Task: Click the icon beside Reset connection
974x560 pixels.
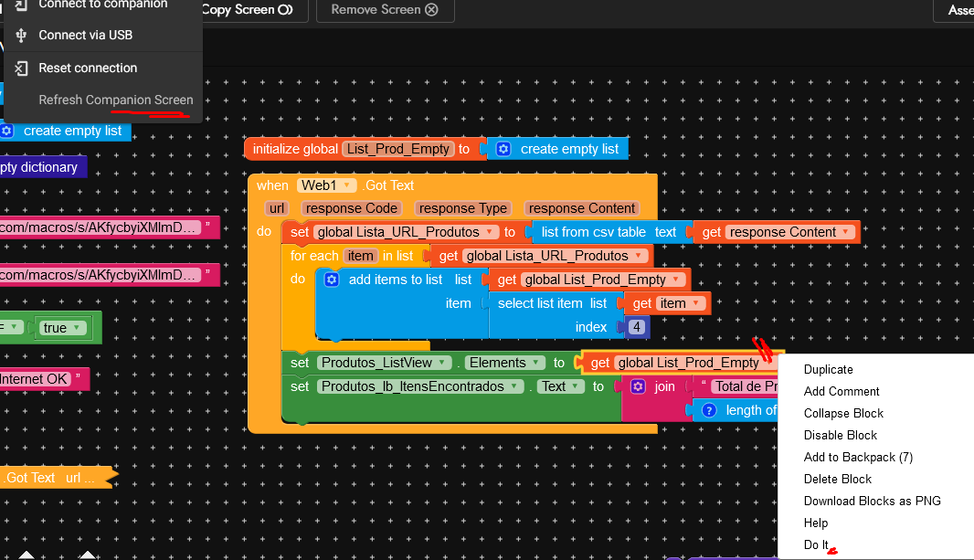Action: 21,69
